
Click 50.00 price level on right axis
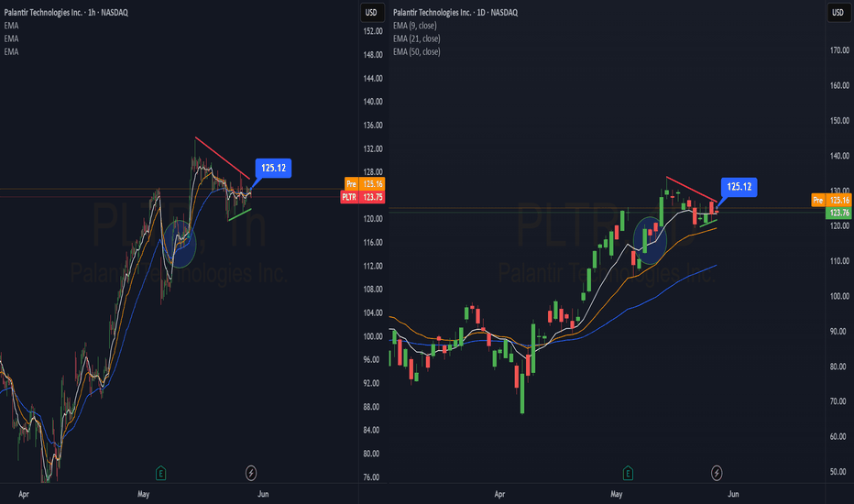(x=838, y=472)
